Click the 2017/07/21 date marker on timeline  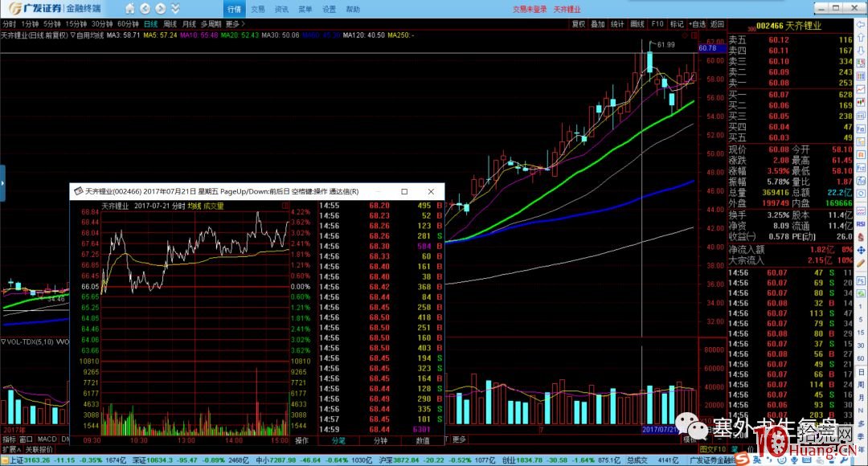click(660, 430)
